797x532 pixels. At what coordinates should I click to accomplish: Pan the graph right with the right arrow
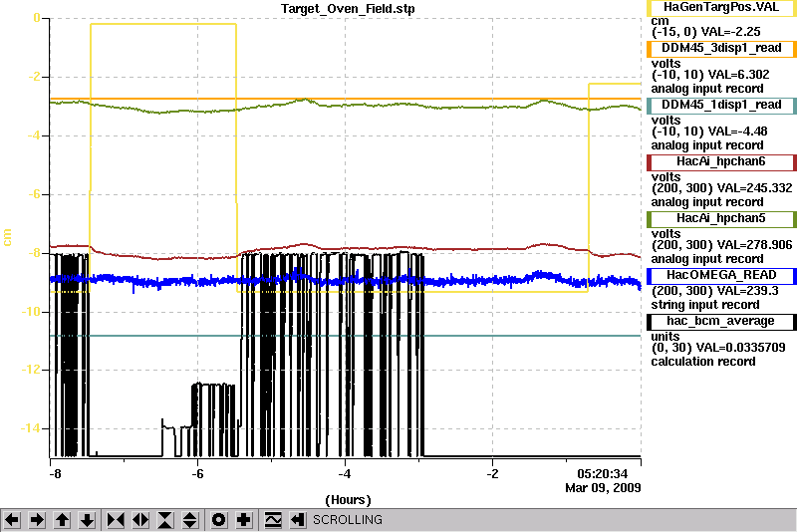pos(37,520)
